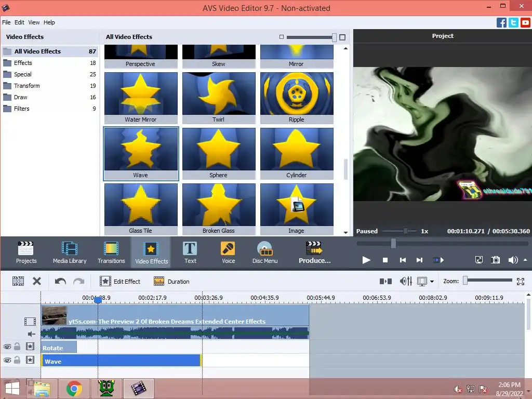Open the Media Library
Screen dimensions: 532x399
70,252
